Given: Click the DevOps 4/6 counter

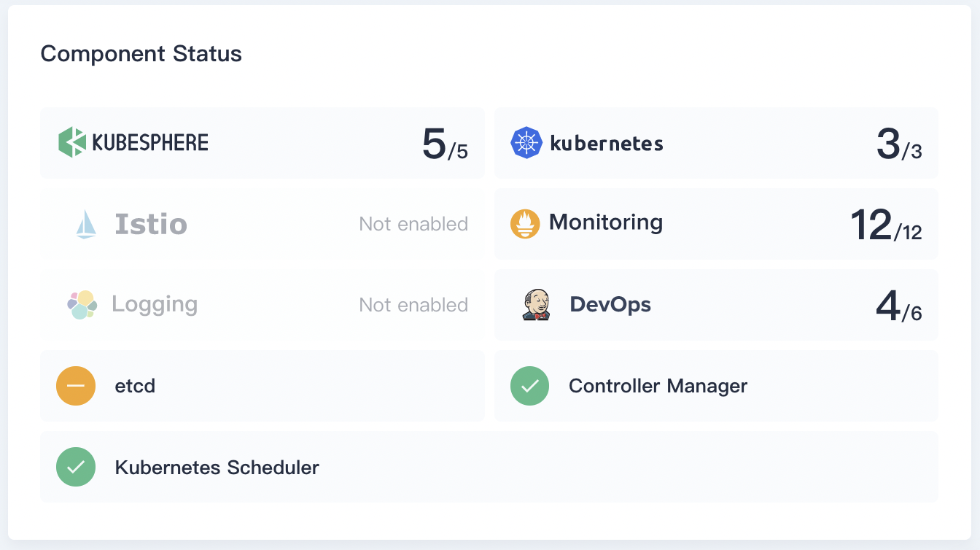Looking at the screenshot, I should (x=898, y=304).
